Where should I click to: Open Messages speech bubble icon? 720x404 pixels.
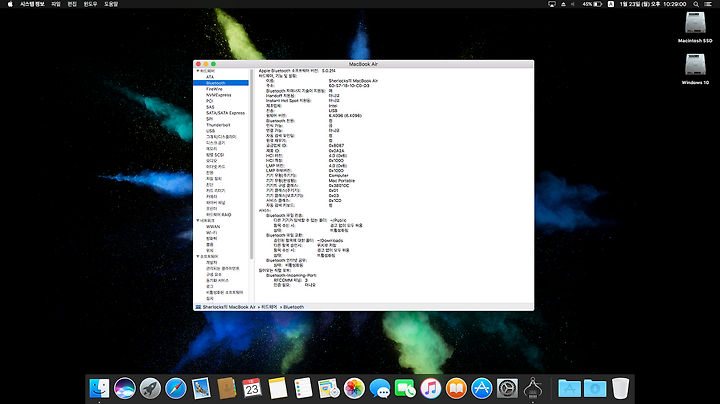[x=380, y=388]
